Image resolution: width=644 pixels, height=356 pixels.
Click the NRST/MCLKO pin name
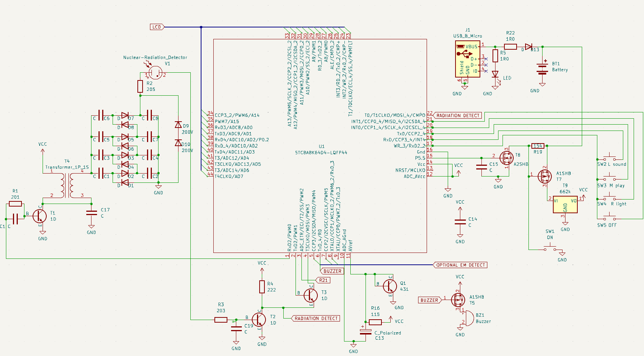tap(410, 170)
